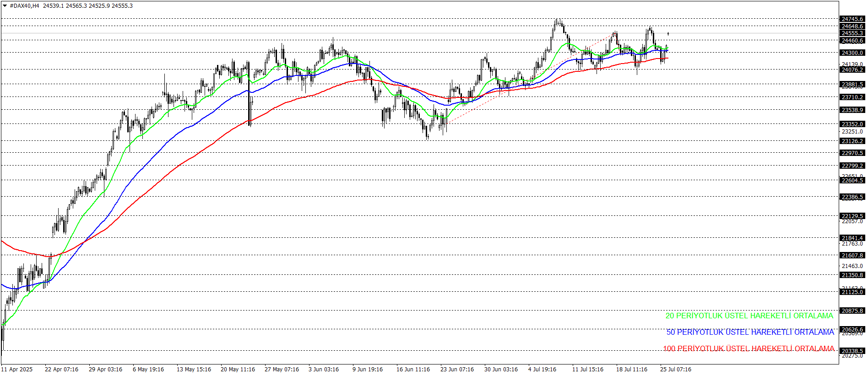This screenshot has height=375, width=868.
Task: Click the 24648.6 price level label
Action: (852, 26)
